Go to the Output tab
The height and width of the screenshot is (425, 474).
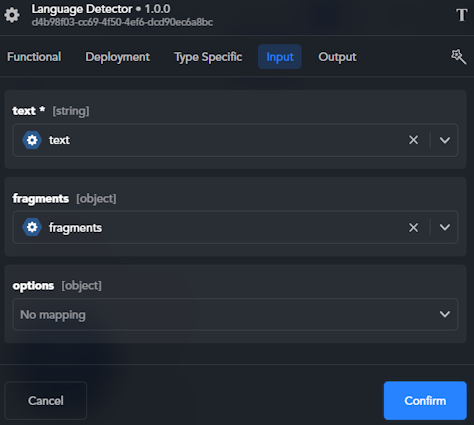point(337,57)
